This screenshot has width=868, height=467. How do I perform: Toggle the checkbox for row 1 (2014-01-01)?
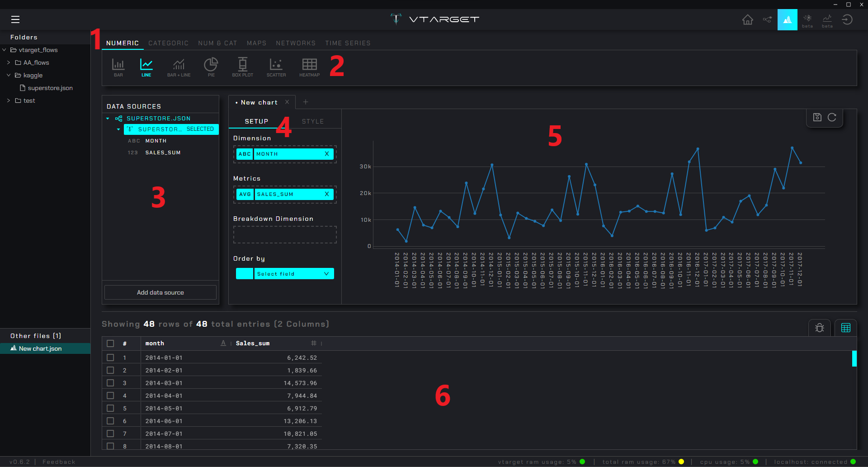tap(110, 357)
